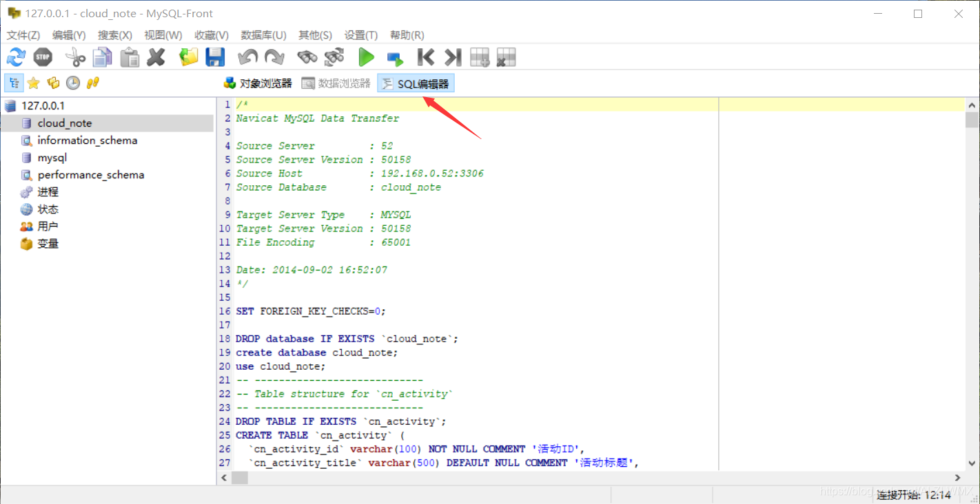Screen dimensions: 980x504
Task: Toggle the footprints query builder icon
Action: pyautogui.click(x=93, y=83)
